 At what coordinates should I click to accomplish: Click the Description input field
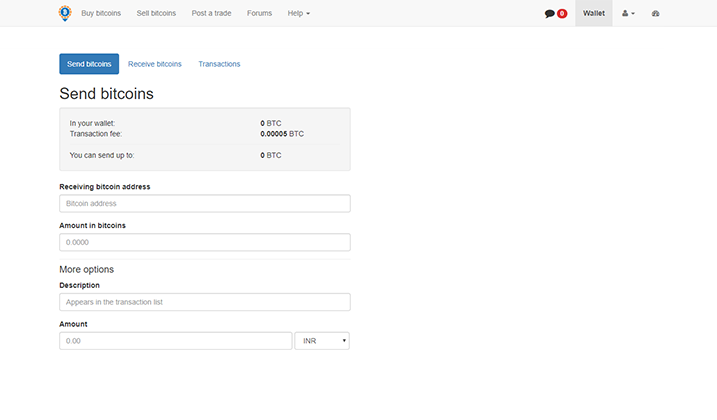[205, 302]
